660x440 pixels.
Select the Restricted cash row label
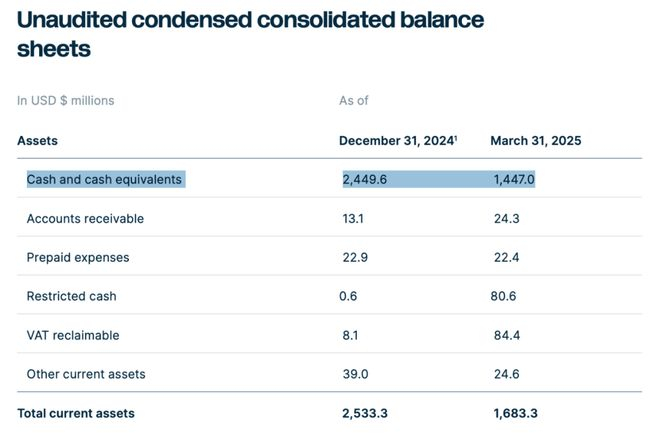click(x=72, y=296)
